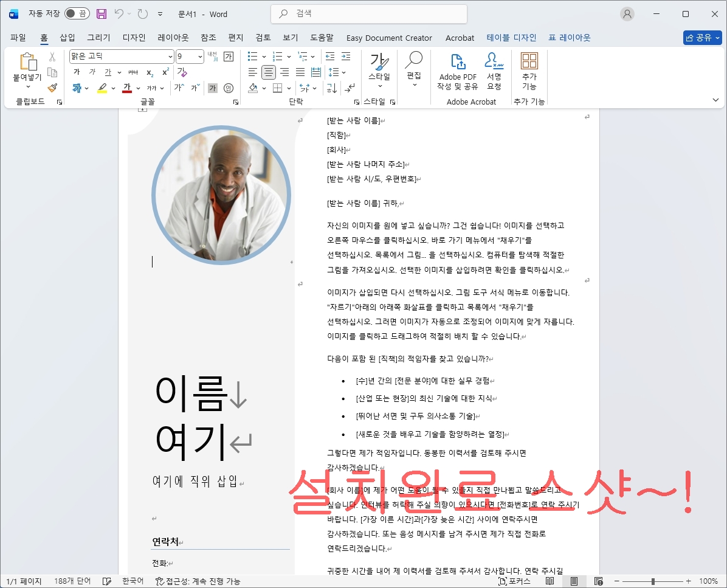Click the 공유 share button
The height and width of the screenshot is (588, 727).
coord(702,38)
